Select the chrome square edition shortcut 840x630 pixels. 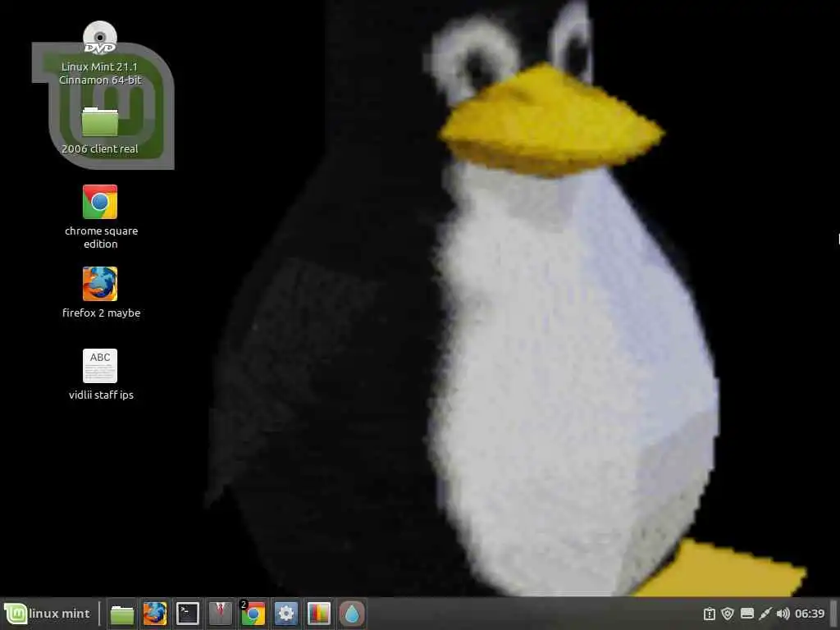[x=100, y=202]
